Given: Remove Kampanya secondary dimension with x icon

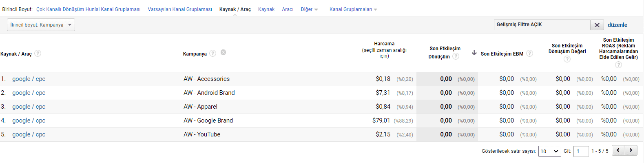Looking at the screenshot, I should (224, 52).
